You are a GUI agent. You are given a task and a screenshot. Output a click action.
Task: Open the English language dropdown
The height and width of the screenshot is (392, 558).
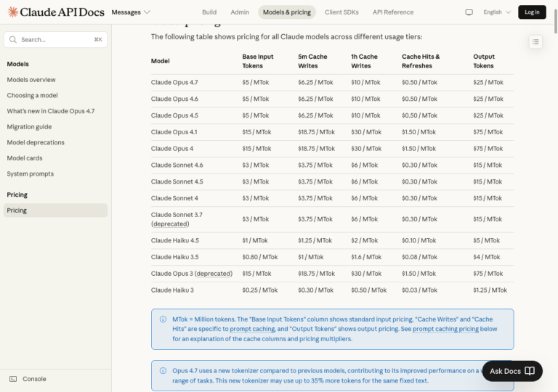(497, 12)
